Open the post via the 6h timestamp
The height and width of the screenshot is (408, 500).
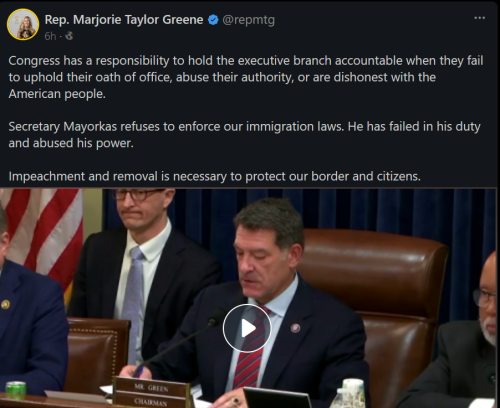[x=50, y=36]
